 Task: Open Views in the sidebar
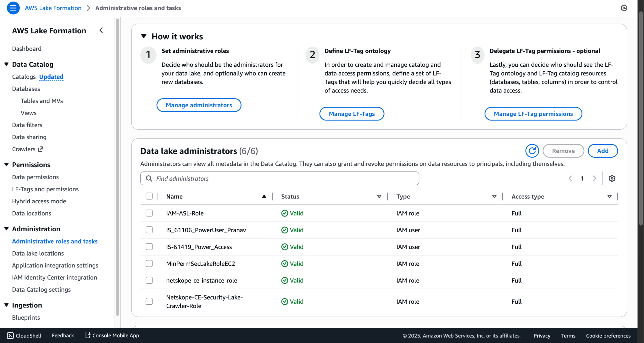click(x=29, y=113)
